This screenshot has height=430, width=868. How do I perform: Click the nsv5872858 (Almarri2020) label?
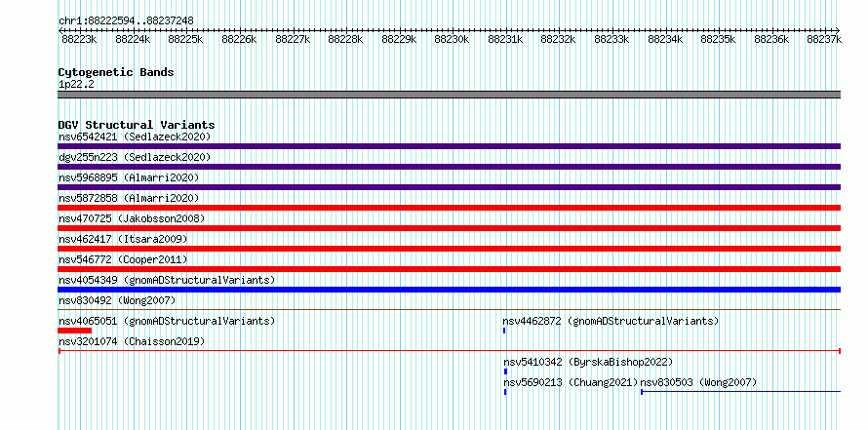(x=129, y=198)
